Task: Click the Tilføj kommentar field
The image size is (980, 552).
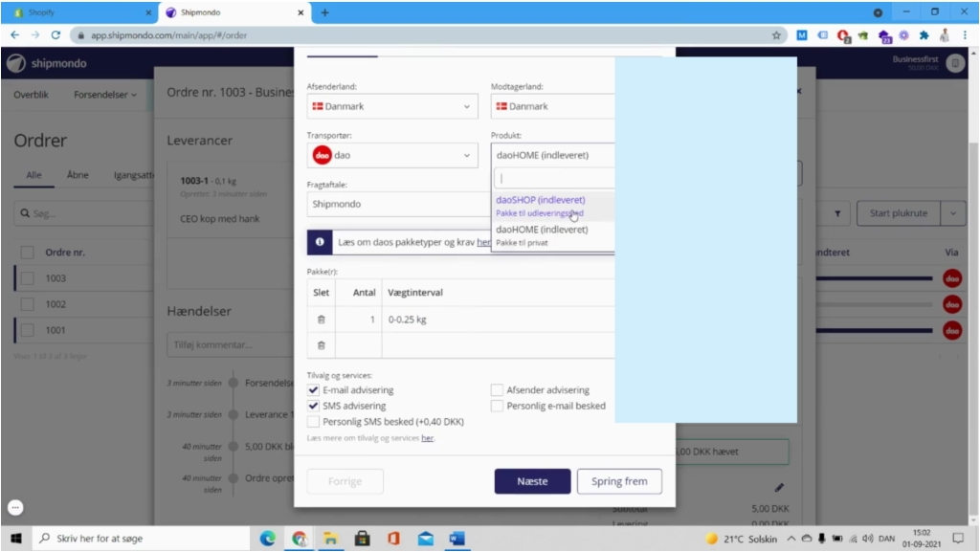Action: click(230, 344)
